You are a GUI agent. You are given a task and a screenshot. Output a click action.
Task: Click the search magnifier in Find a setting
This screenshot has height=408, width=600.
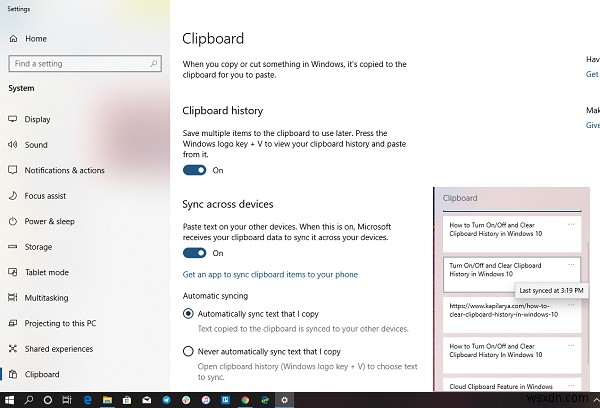154,64
